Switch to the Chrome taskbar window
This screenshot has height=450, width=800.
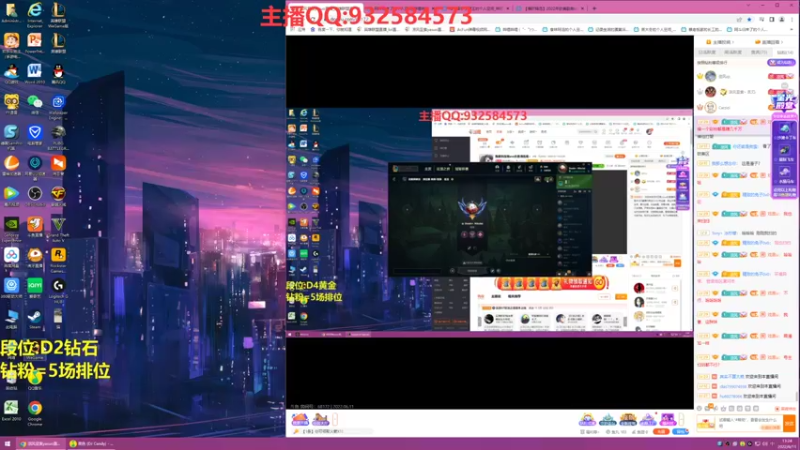(40, 444)
